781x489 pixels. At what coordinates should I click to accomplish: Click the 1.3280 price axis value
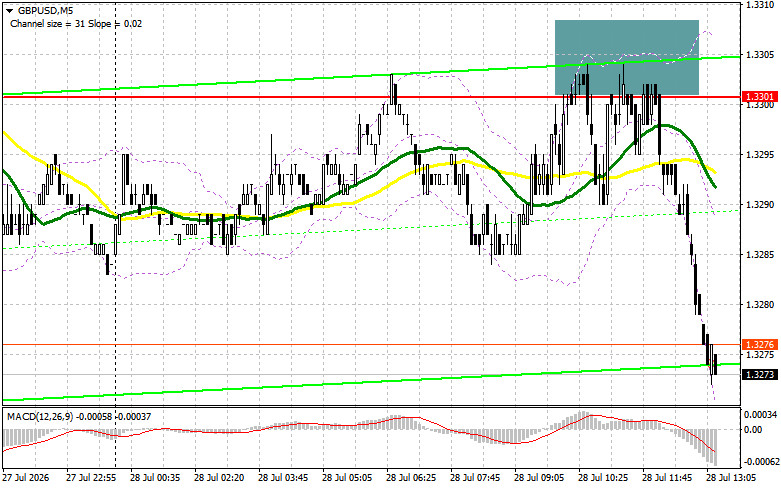tap(759, 305)
